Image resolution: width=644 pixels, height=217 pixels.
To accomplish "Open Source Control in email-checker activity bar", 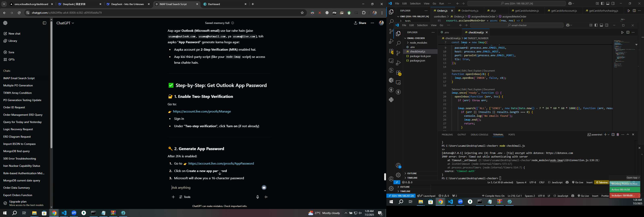I will tap(398, 53).
